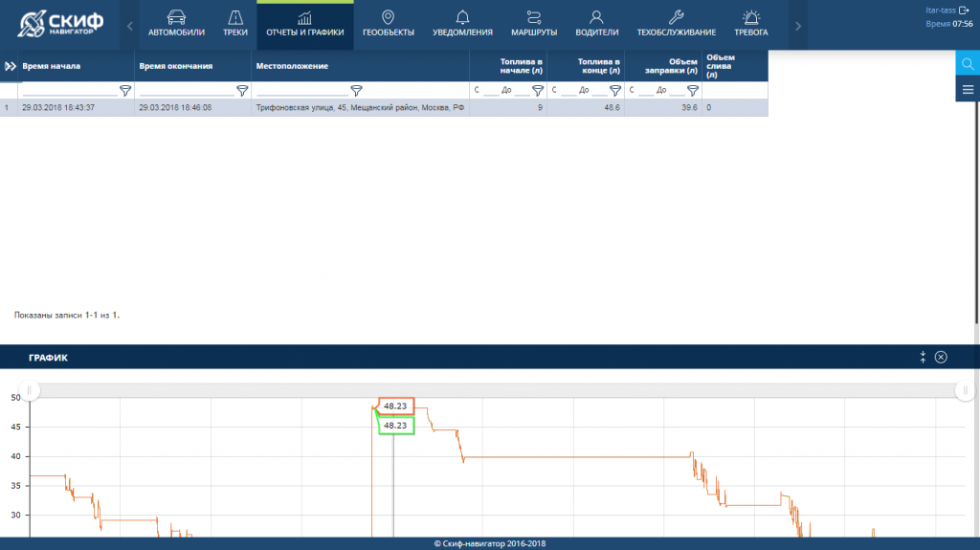980x550 pixels.
Task: Open the Автомобили section
Action: coord(176,25)
